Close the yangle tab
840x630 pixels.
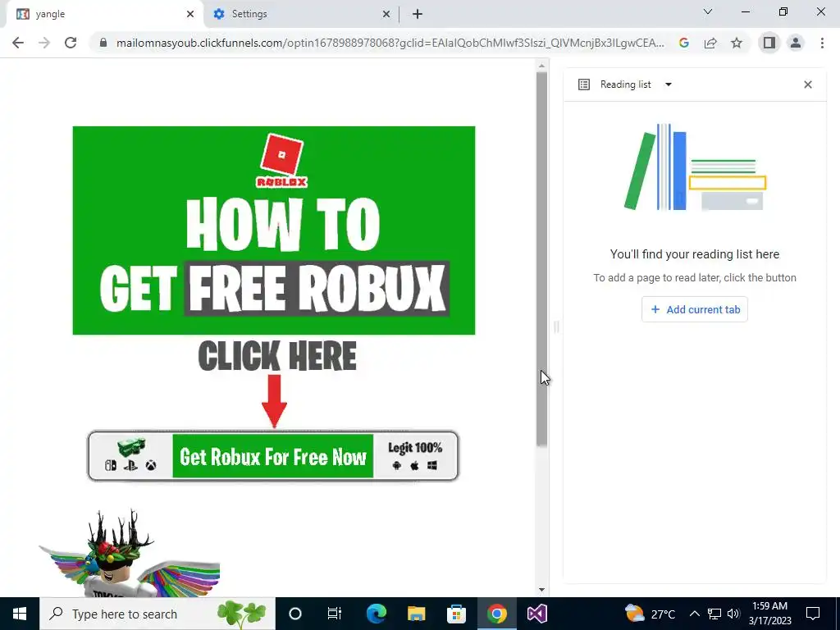coord(190,14)
